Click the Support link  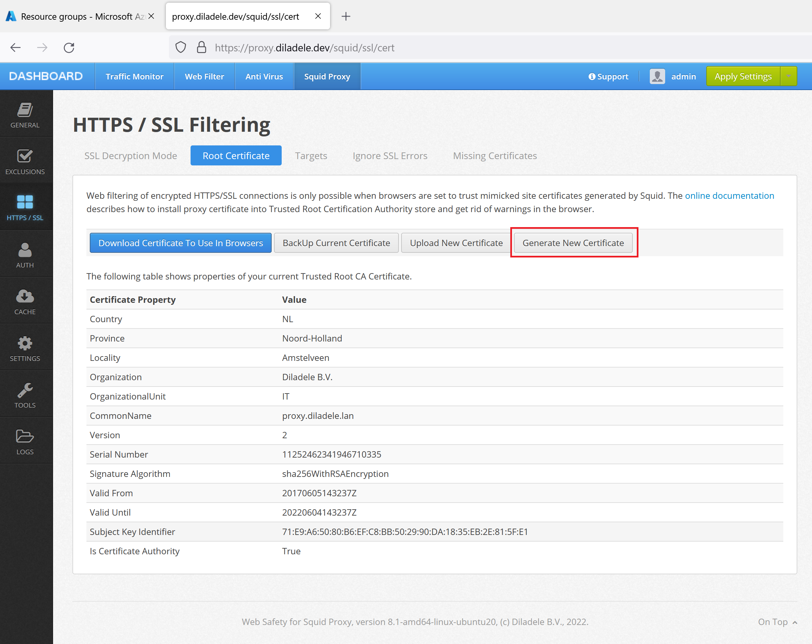point(608,76)
